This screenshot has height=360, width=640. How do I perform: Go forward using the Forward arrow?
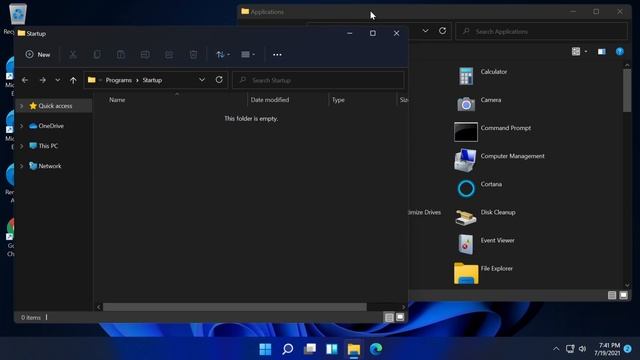click(42, 80)
